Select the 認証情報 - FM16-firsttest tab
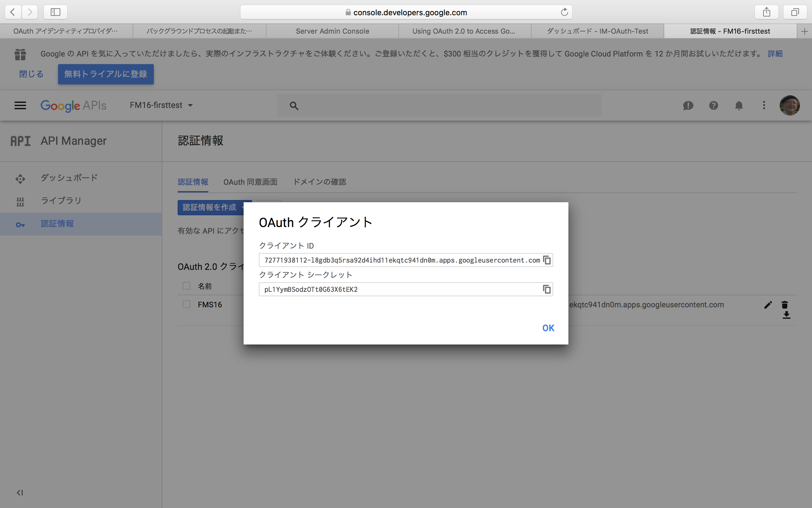The height and width of the screenshot is (508, 812). (x=730, y=31)
